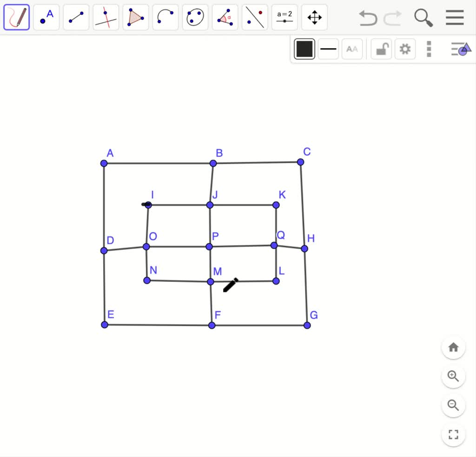Open the settings gear in style bar

pyautogui.click(x=405, y=49)
